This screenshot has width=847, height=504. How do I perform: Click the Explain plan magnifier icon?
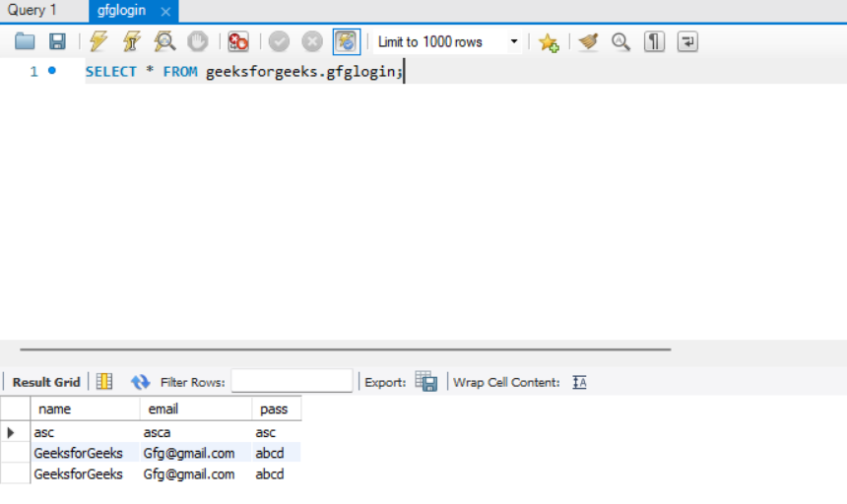(x=164, y=41)
